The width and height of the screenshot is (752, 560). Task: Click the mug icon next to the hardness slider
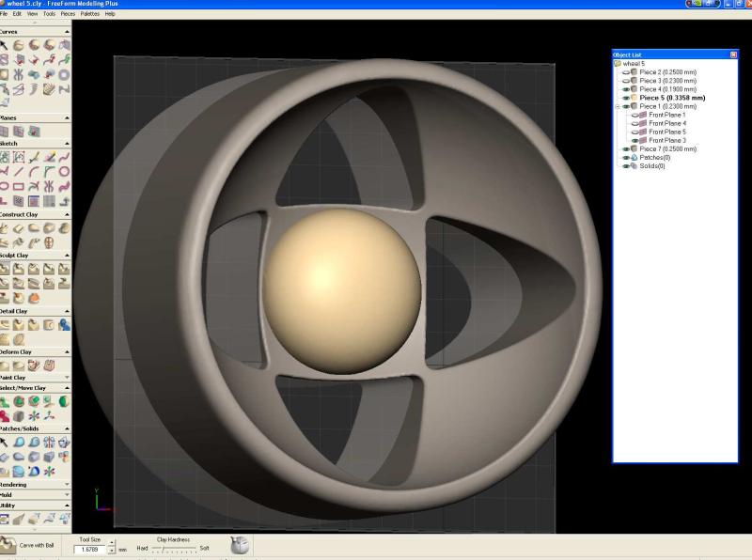click(x=239, y=545)
